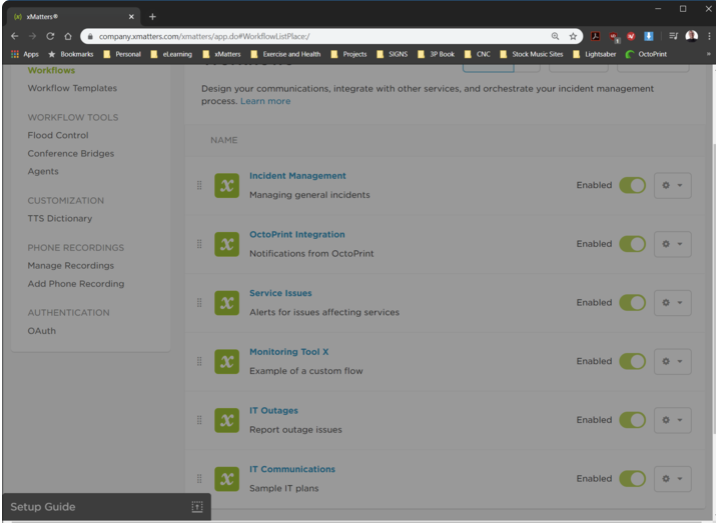Show more bookmarks via the overflow chevron
This screenshot has width=716, height=523.
(x=708, y=54)
